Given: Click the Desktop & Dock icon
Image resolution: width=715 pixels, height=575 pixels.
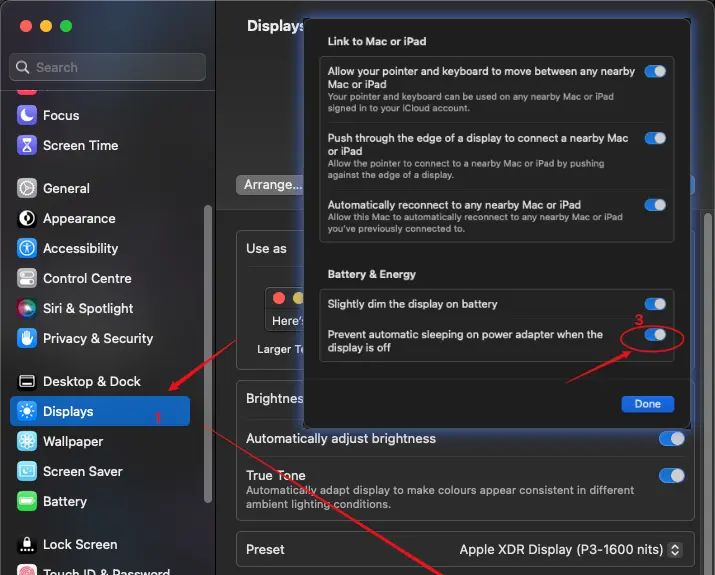Looking at the screenshot, I should [27, 381].
